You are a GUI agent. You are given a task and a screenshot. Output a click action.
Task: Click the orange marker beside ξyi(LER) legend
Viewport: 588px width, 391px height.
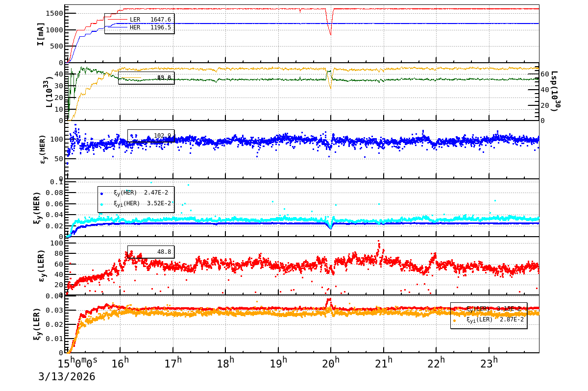click(454, 320)
